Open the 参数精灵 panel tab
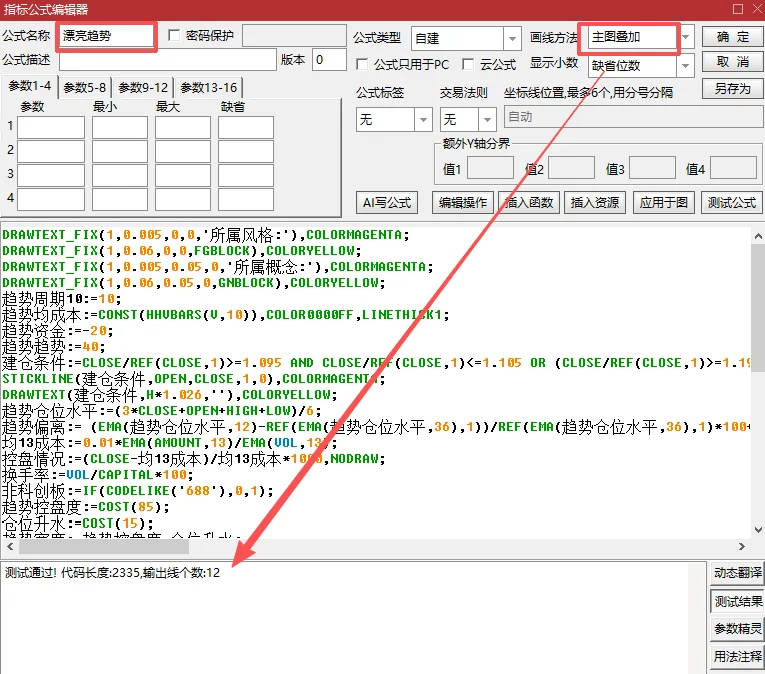Screen dimensions: 765x674 tap(737, 629)
